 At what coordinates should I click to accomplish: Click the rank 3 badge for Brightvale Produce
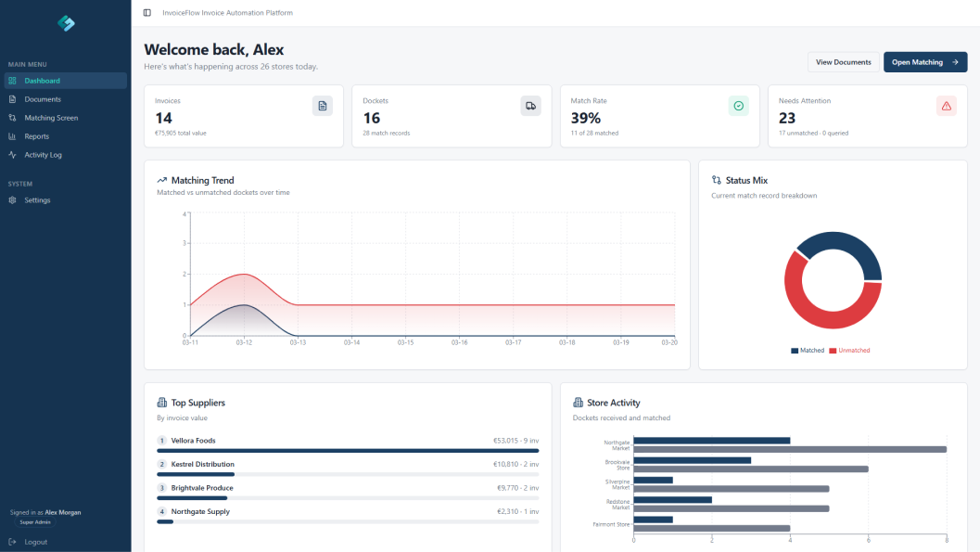click(x=162, y=488)
